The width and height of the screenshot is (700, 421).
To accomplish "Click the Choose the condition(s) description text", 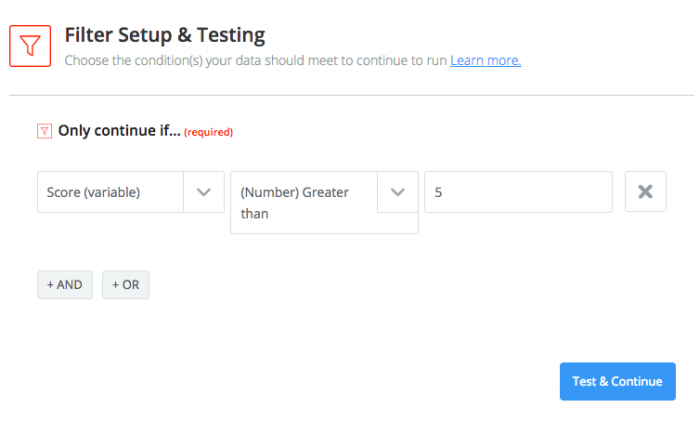I will 256,60.
